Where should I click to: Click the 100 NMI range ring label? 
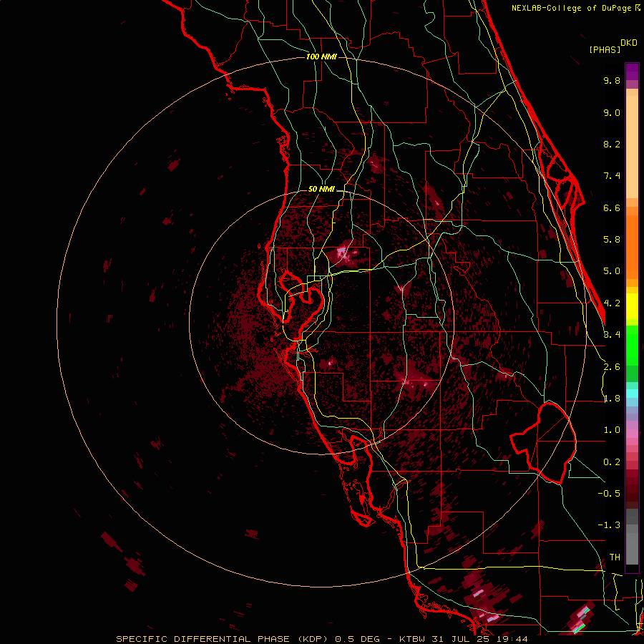[x=321, y=57]
